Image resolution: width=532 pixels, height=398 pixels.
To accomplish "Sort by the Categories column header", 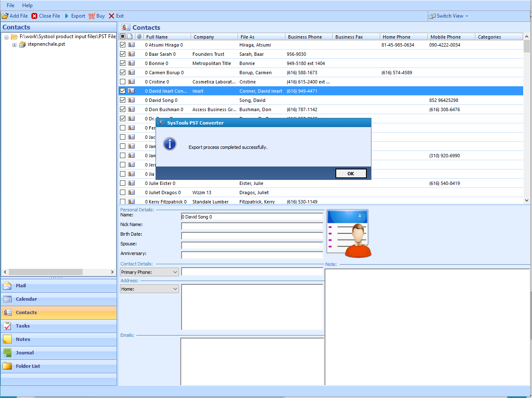I will [499, 37].
